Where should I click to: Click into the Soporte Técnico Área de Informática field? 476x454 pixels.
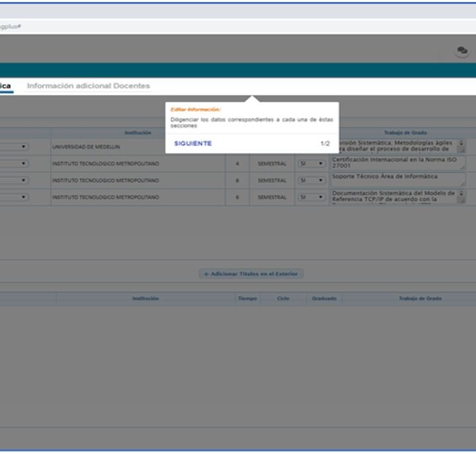(x=398, y=180)
